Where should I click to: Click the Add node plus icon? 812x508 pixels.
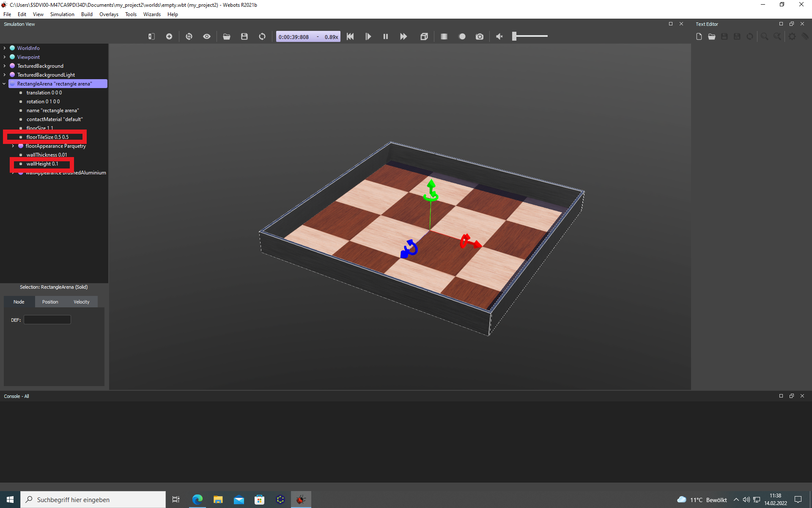[x=169, y=36]
